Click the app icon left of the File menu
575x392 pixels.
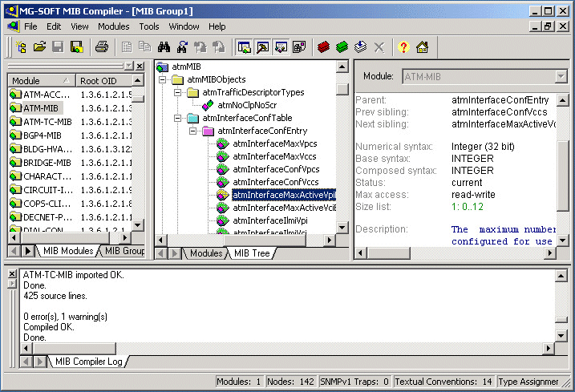point(14,26)
